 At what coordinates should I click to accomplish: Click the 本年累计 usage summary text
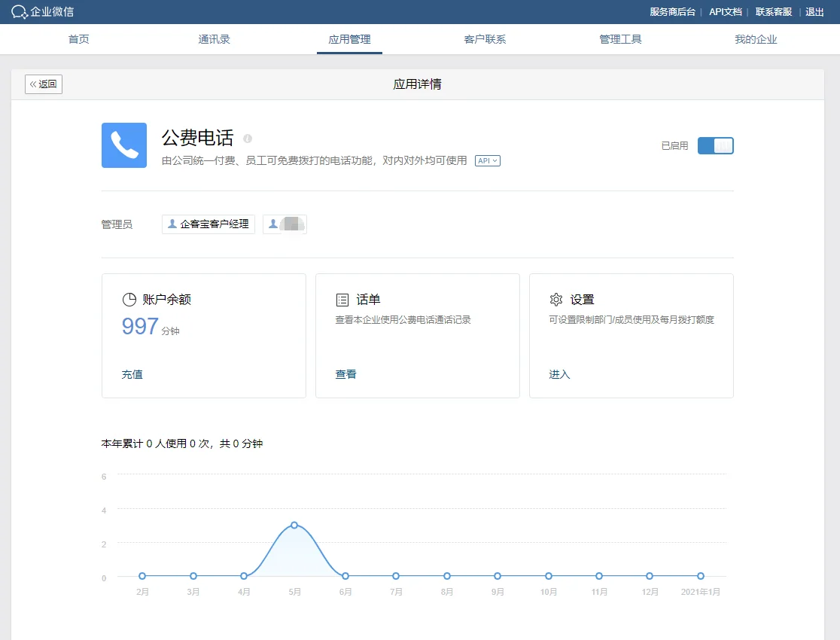click(x=182, y=443)
